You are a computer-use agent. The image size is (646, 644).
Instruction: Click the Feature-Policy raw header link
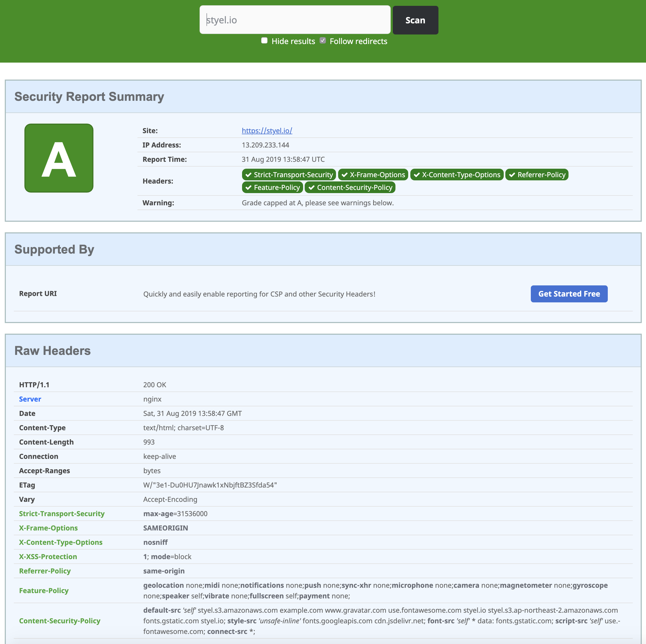click(x=44, y=590)
